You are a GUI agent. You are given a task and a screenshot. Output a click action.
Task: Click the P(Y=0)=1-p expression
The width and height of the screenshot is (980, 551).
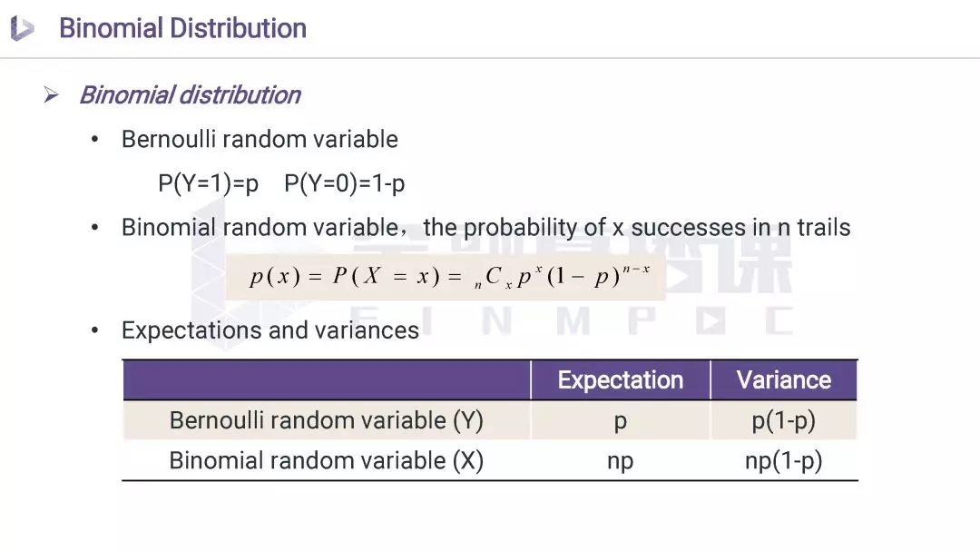344,183
